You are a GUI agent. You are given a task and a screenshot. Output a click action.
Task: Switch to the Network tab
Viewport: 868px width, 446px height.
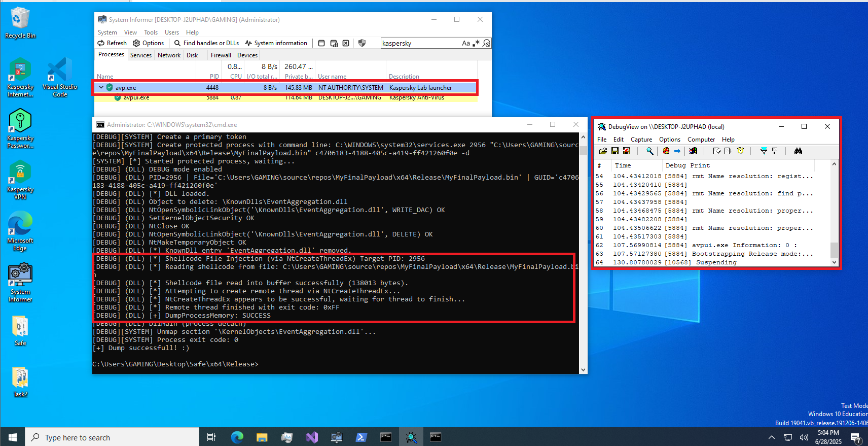169,55
